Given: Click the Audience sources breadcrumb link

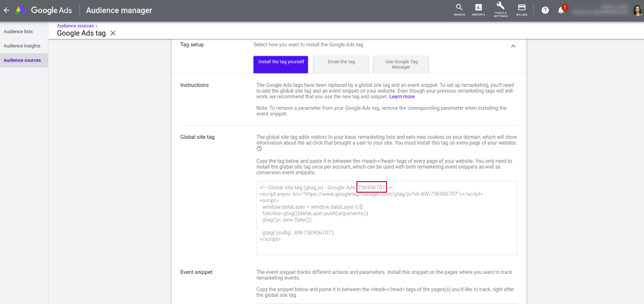Looking at the screenshot, I should tap(75, 26).
